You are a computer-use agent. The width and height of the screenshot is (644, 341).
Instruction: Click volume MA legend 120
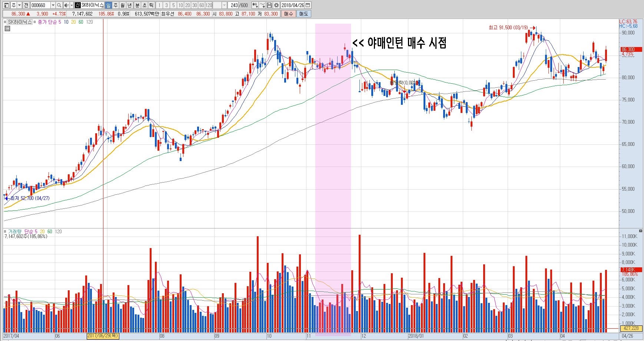(x=58, y=231)
